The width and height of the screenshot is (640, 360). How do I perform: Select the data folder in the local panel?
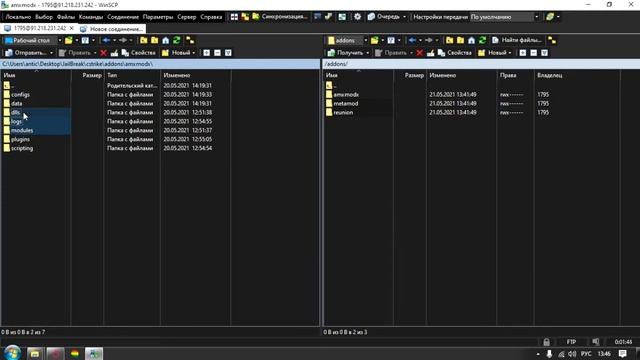click(17, 103)
